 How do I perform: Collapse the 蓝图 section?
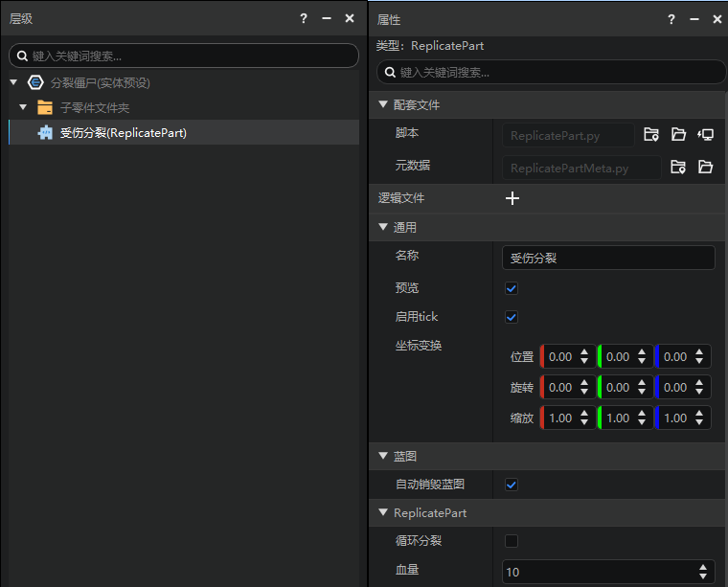(x=383, y=456)
